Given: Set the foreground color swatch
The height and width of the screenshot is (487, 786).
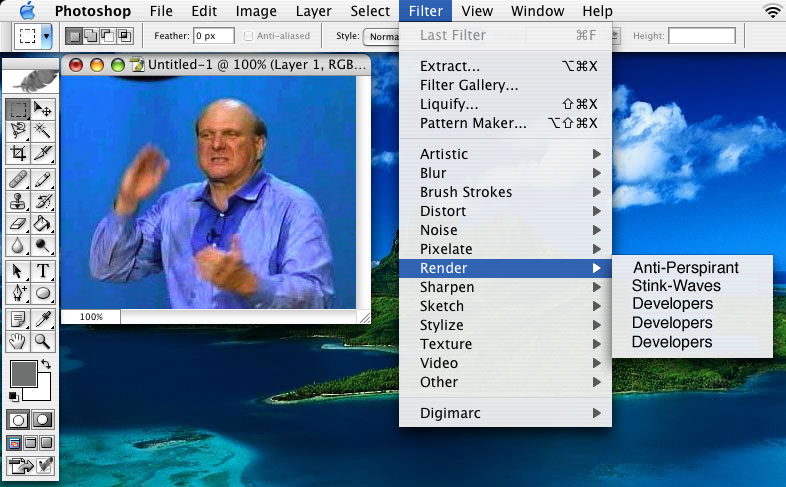Looking at the screenshot, I should point(23,373).
